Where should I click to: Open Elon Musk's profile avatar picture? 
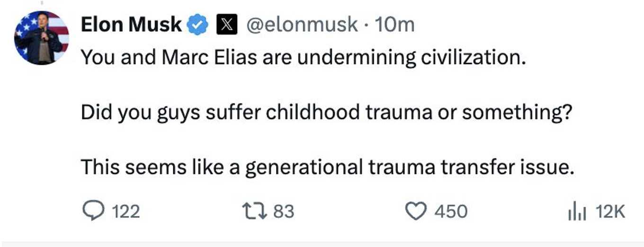coord(42,38)
